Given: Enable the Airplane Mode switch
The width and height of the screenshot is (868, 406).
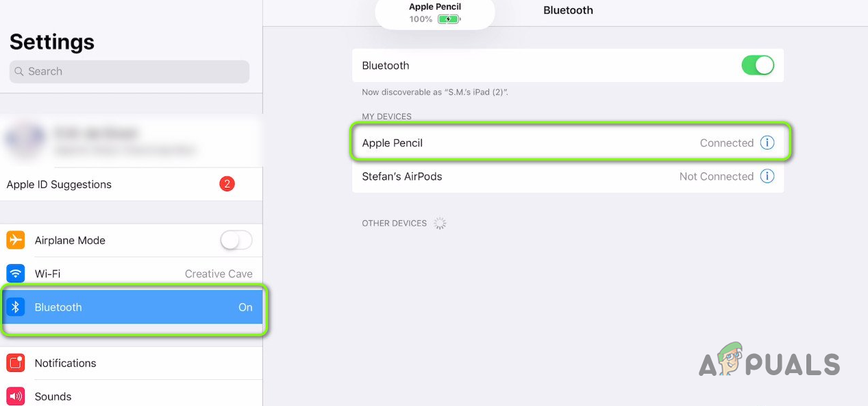Looking at the screenshot, I should pyautogui.click(x=236, y=240).
